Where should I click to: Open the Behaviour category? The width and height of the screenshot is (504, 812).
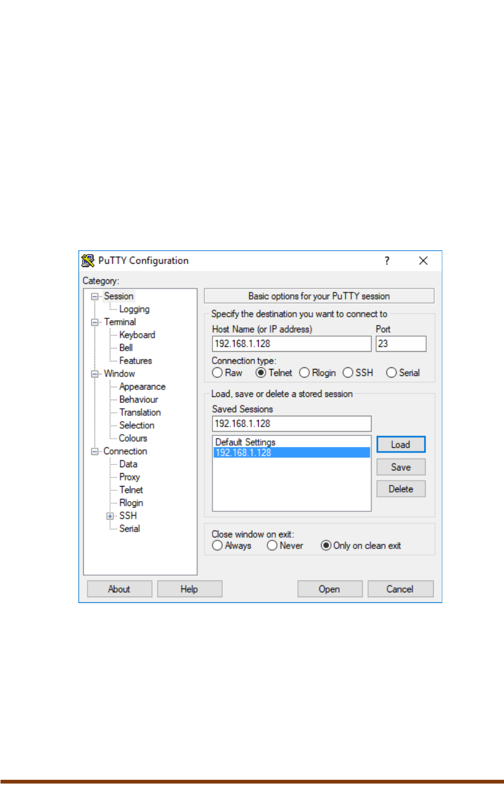pyautogui.click(x=138, y=400)
